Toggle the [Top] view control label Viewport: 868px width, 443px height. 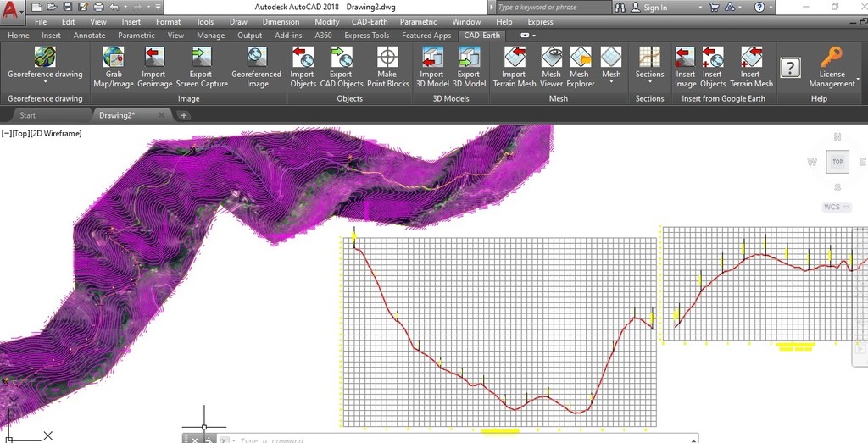click(20, 133)
